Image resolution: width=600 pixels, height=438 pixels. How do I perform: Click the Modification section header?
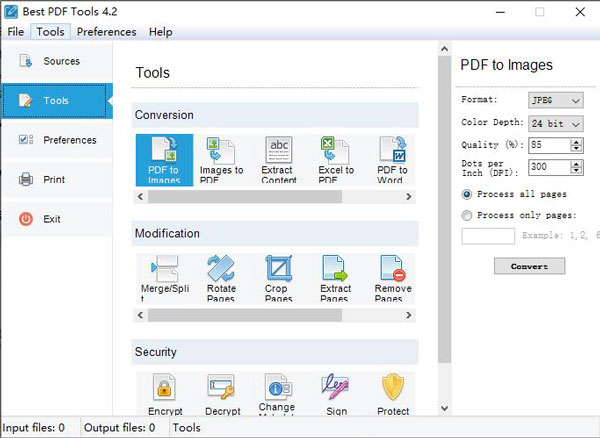click(275, 233)
